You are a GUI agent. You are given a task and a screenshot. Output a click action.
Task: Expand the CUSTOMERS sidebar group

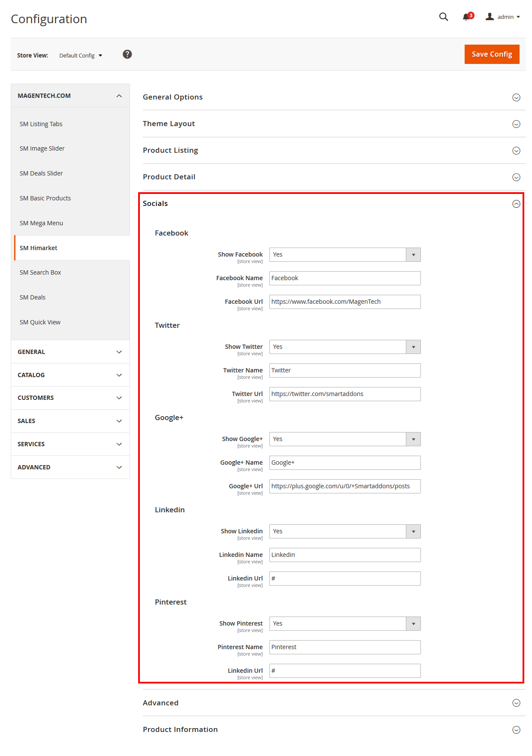(x=70, y=398)
